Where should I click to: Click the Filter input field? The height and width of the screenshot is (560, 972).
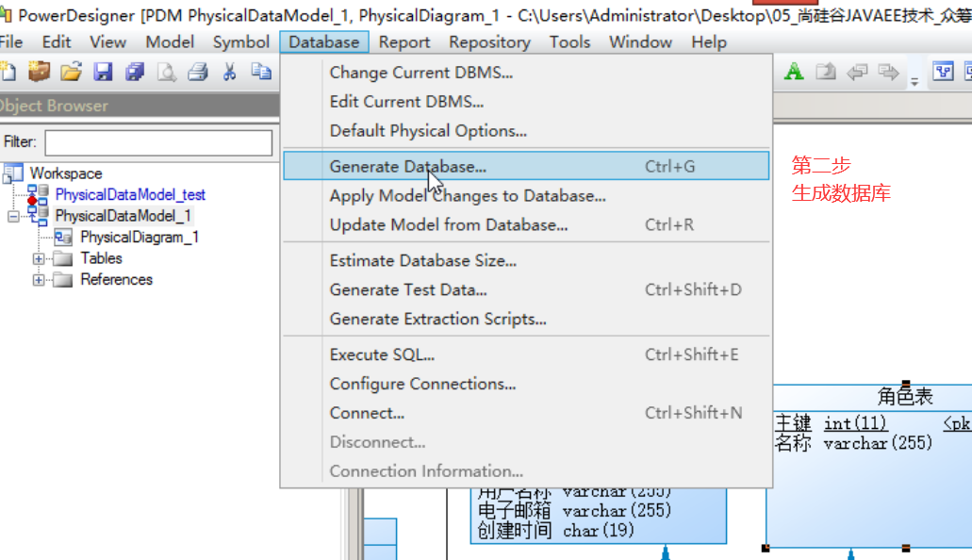pyautogui.click(x=158, y=142)
